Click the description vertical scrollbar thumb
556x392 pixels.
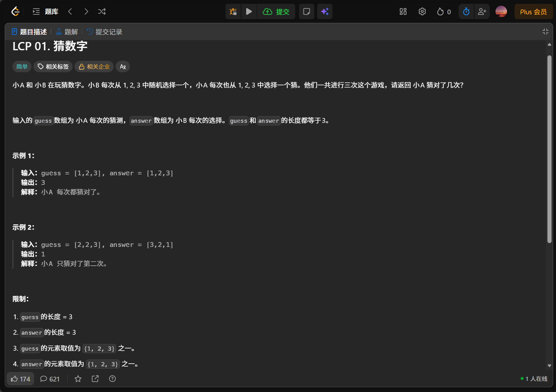549,149
